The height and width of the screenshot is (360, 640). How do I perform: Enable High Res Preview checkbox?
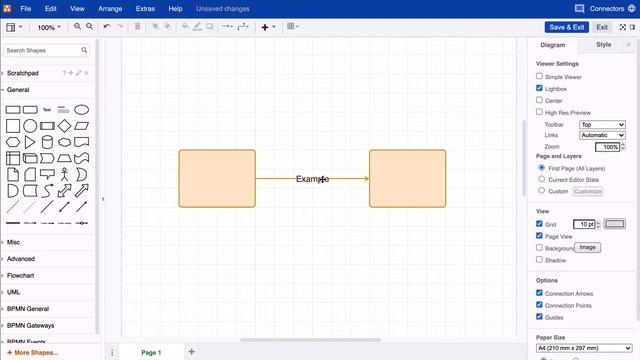(x=539, y=112)
